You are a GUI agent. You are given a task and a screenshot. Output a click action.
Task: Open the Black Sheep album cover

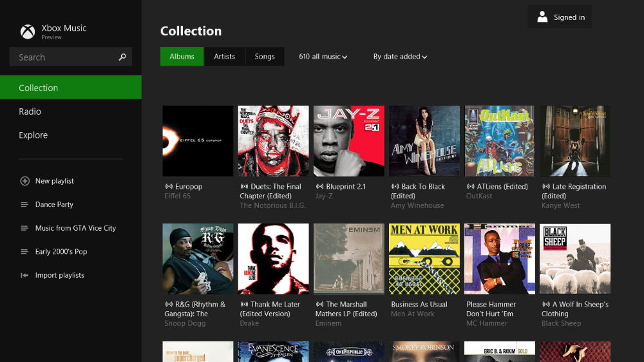pos(575,259)
